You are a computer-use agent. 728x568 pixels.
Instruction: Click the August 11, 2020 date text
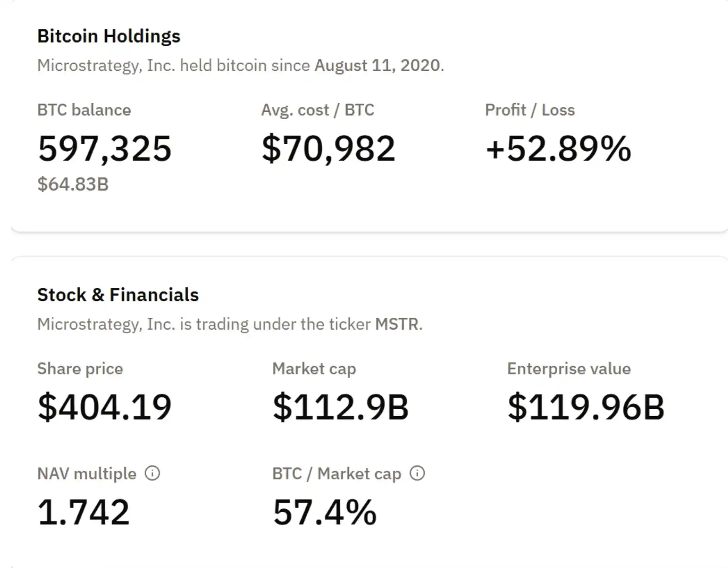[378, 66]
